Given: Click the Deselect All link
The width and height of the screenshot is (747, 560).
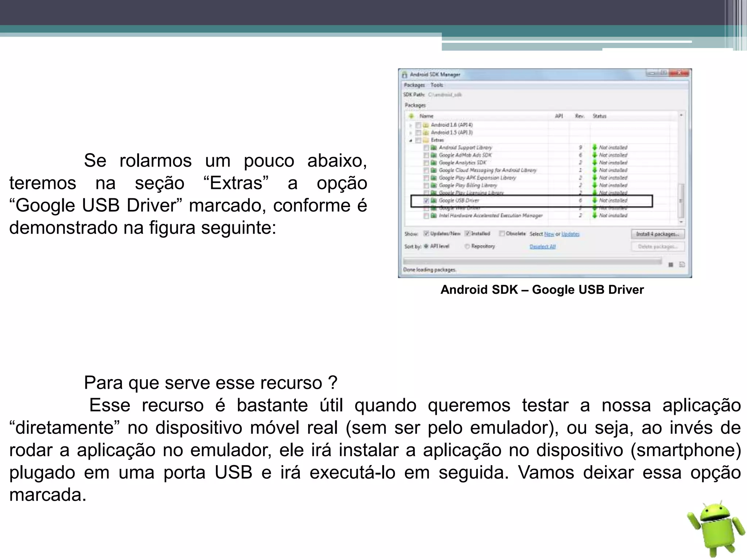Looking at the screenshot, I should pos(542,247).
